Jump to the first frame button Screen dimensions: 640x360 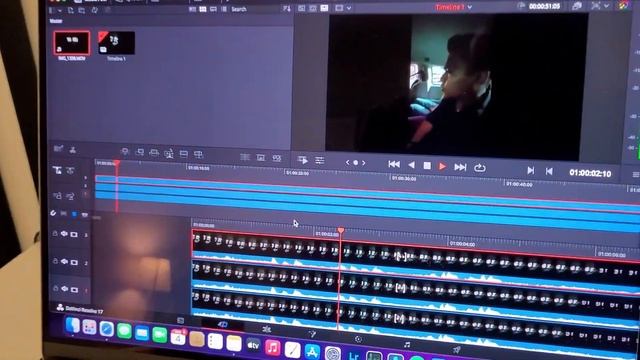[394, 164]
